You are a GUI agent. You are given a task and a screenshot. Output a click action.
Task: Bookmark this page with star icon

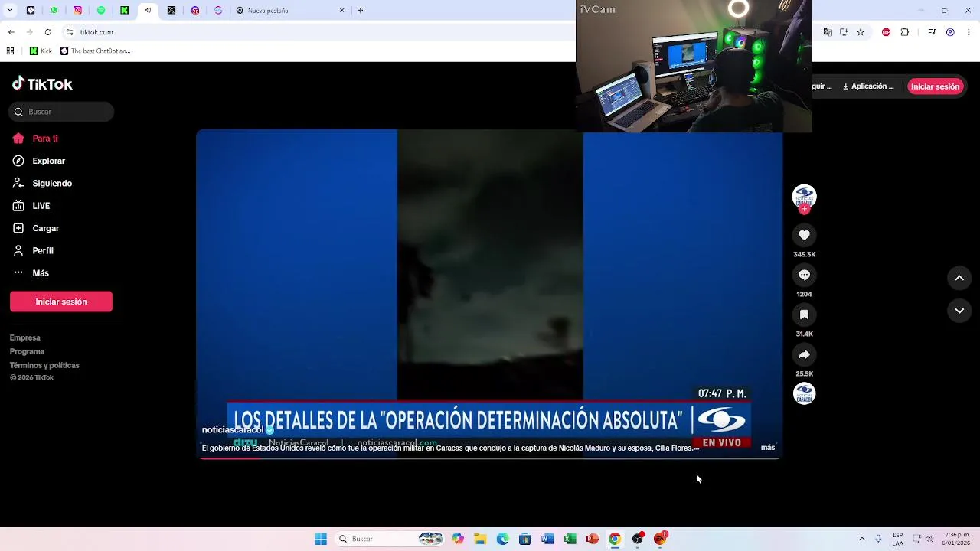tap(861, 32)
